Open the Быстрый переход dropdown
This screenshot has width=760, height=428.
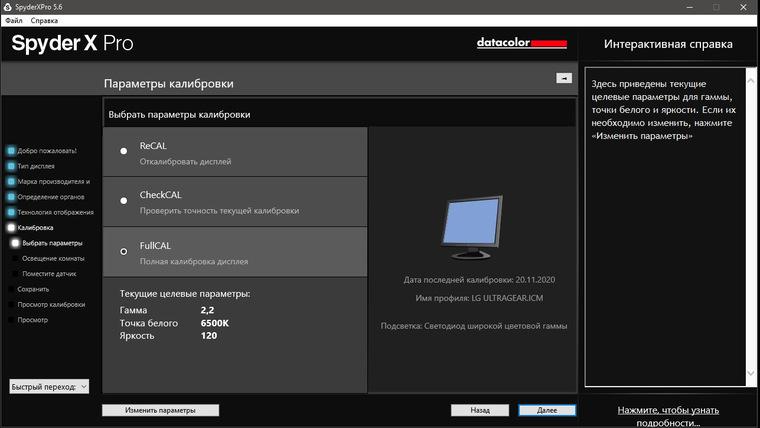[x=49, y=386]
